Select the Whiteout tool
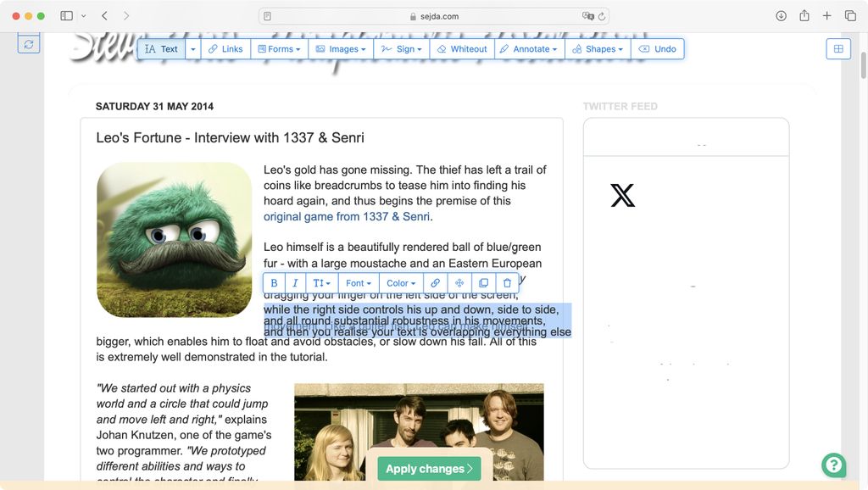This screenshot has width=868, height=490. (463, 48)
